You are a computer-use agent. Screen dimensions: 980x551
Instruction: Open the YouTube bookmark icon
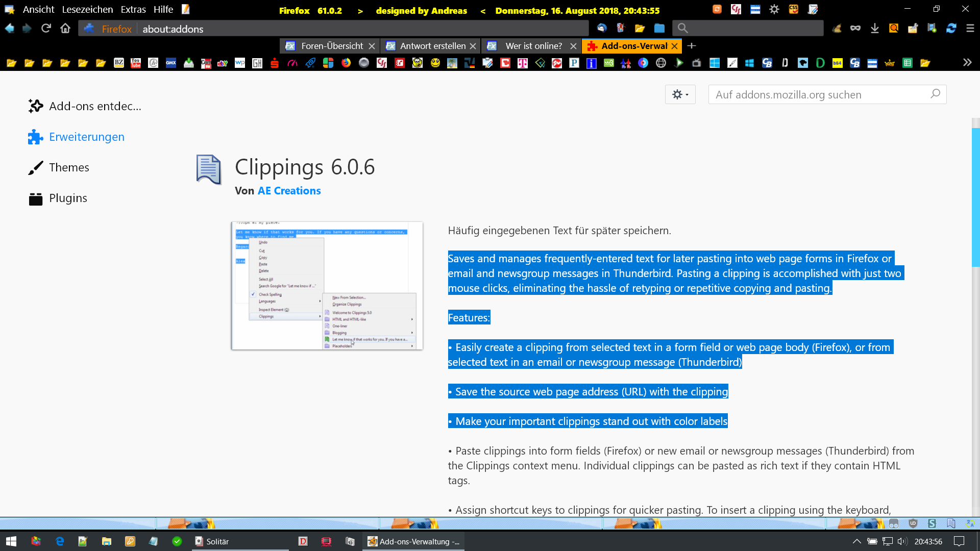point(136,63)
